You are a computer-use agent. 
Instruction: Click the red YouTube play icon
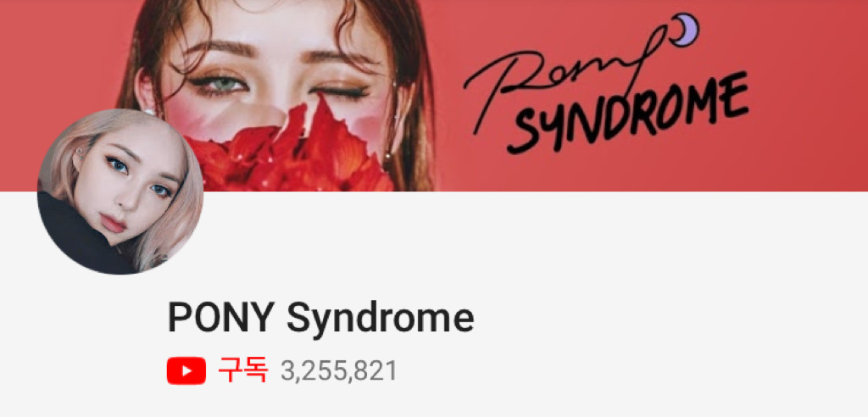pyautogui.click(x=186, y=370)
